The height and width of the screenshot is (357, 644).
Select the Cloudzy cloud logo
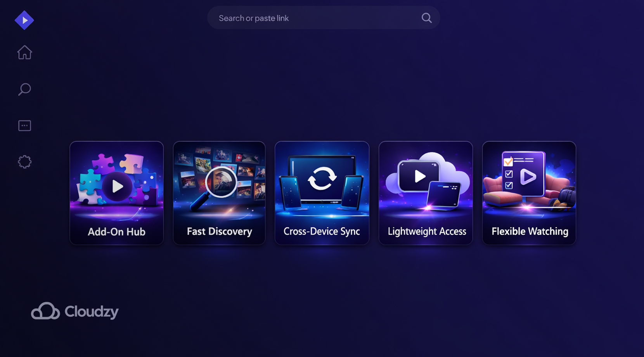coord(45,310)
